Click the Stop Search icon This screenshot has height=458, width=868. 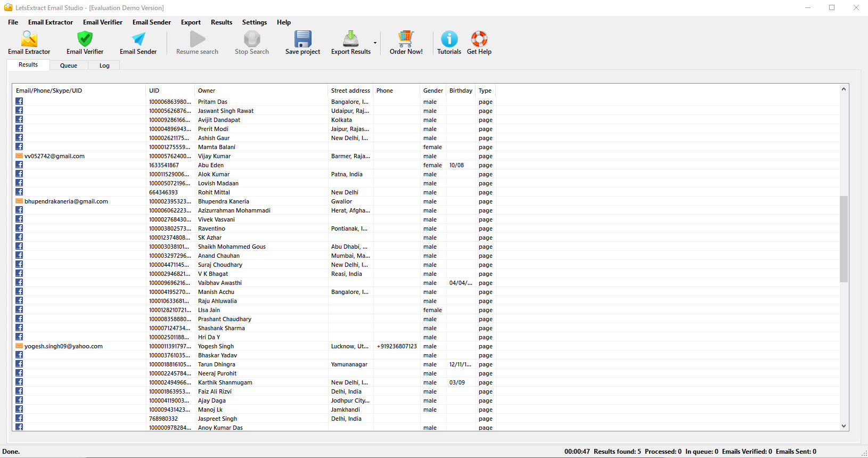[252, 39]
